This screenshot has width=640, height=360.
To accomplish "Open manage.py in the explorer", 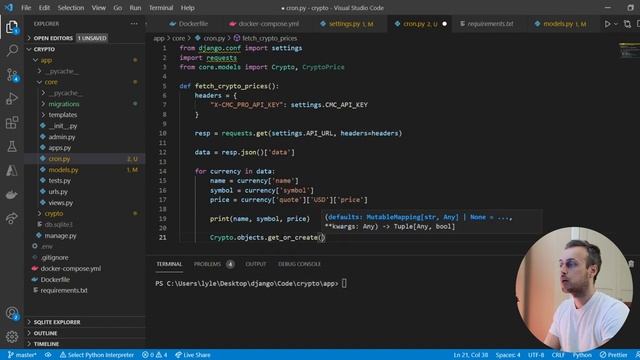I will [60, 236].
